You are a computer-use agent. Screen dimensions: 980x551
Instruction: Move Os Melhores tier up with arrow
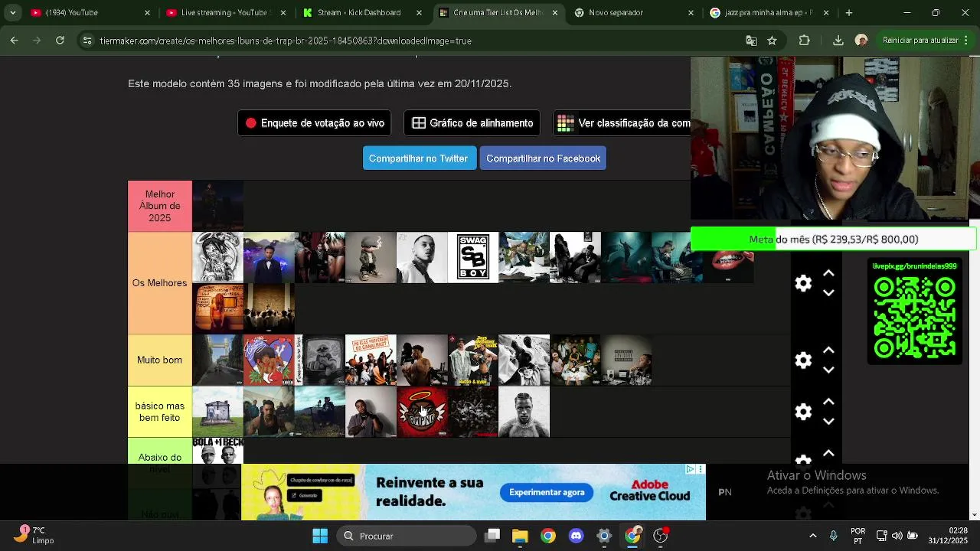pos(828,273)
